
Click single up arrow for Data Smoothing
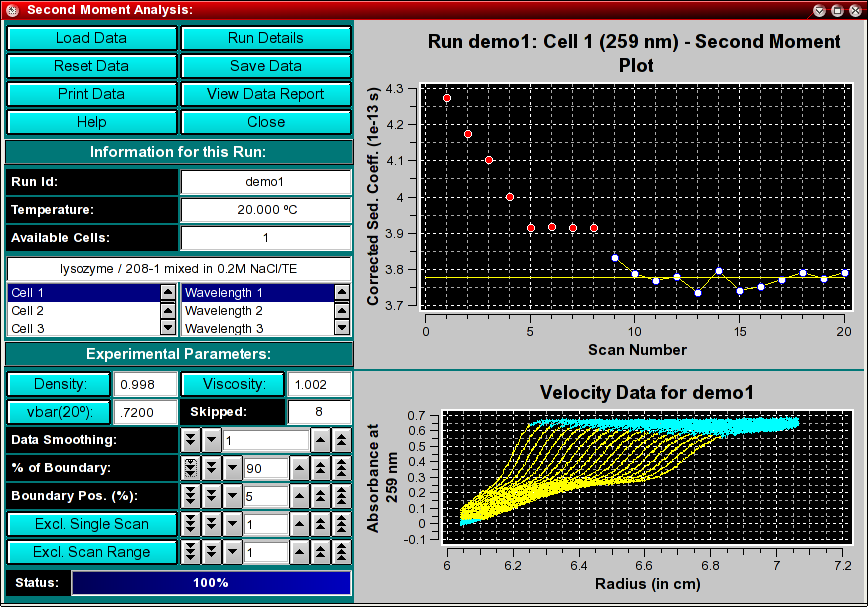tap(321, 440)
